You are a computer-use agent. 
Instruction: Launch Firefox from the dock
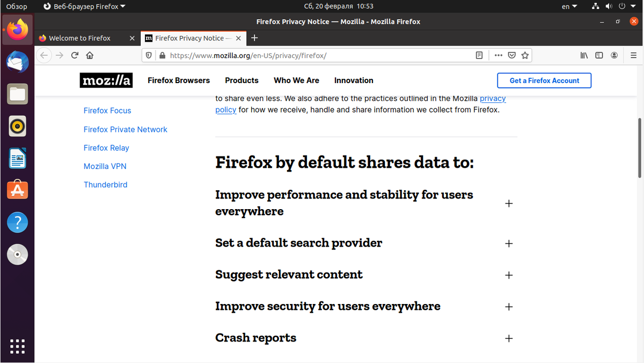click(x=17, y=29)
